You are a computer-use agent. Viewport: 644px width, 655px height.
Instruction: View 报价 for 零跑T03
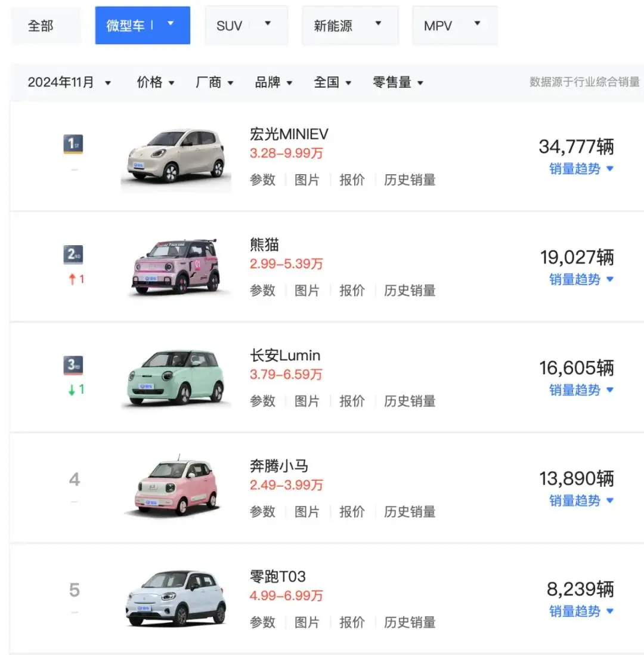pyautogui.click(x=352, y=622)
